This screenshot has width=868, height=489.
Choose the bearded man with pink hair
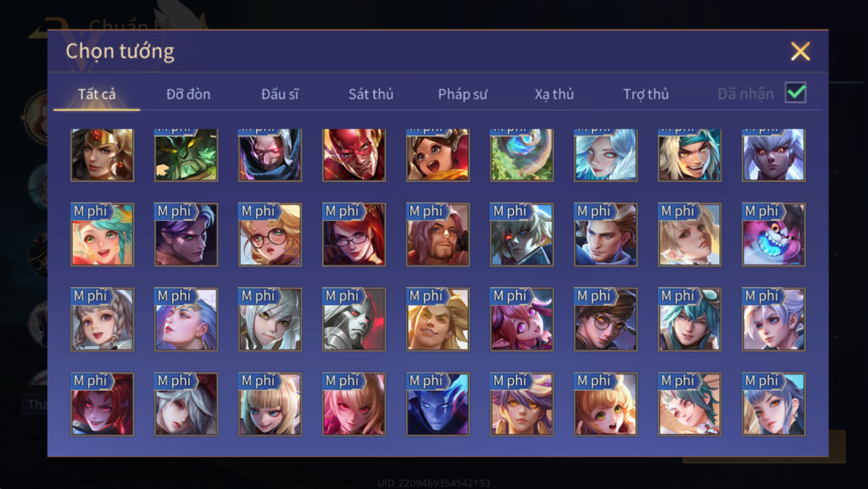(x=438, y=235)
